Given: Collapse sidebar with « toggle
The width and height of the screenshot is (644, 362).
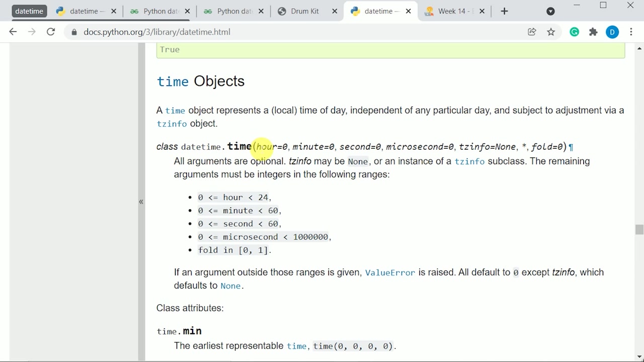Looking at the screenshot, I should tap(141, 202).
